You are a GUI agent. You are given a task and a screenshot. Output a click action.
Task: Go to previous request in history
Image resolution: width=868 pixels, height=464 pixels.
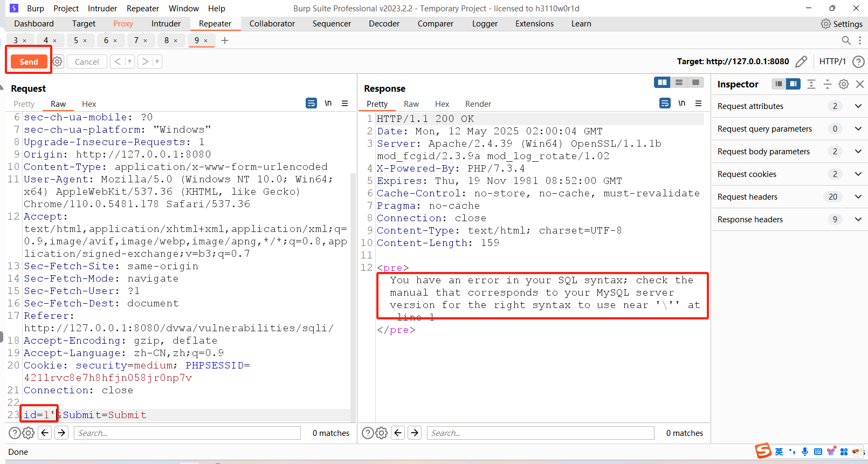coord(118,62)
